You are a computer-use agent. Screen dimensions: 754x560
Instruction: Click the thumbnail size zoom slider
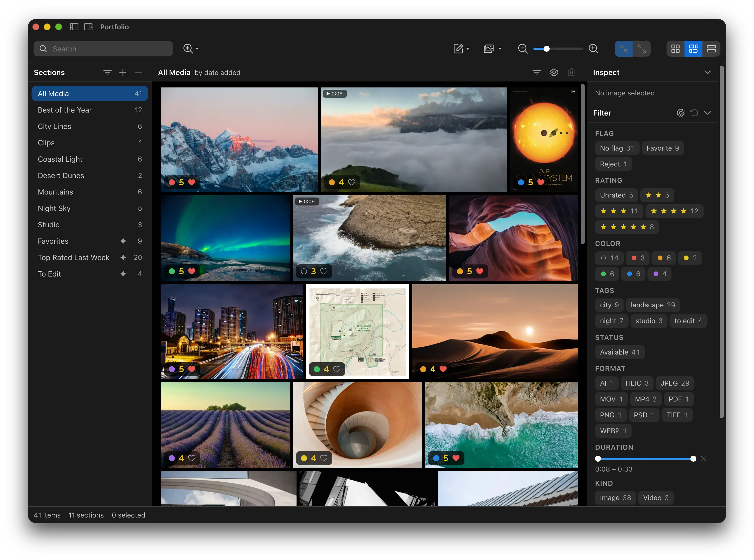click(558, 49)
